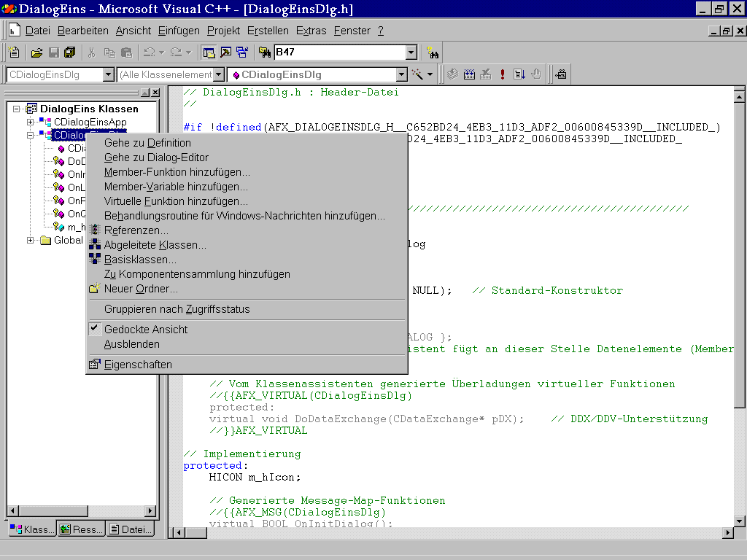Viewport: 747px width, 560px height.
Task: Click the New Text File toolbar icon
Action: coord(14,52)
